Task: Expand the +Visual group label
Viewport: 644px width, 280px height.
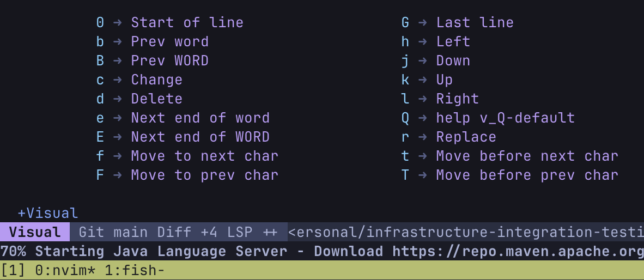Action: 48,213
